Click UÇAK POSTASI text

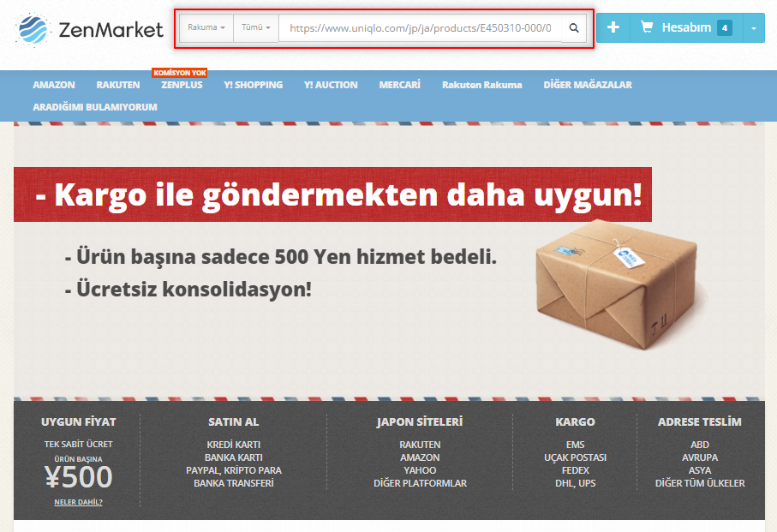click(575, 457)
